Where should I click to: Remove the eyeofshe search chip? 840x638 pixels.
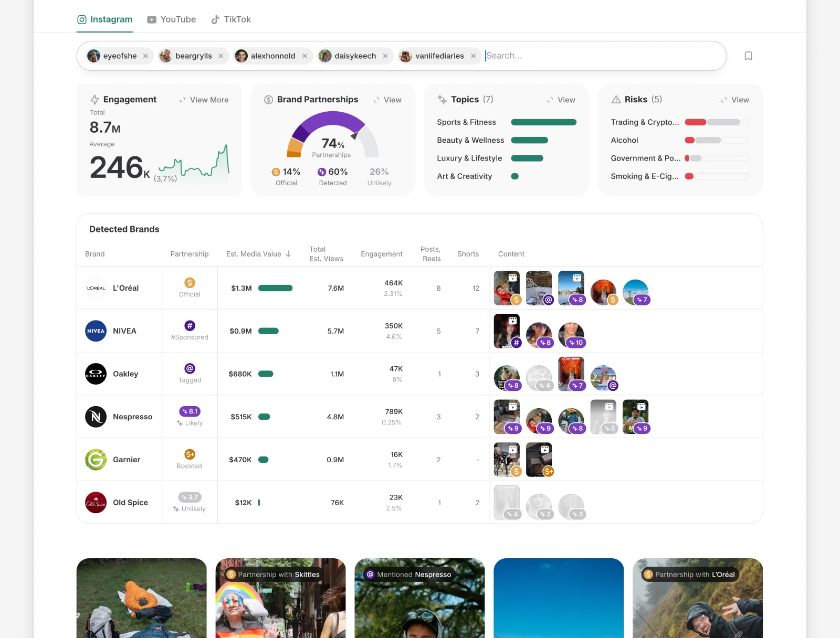coord(145,56)
